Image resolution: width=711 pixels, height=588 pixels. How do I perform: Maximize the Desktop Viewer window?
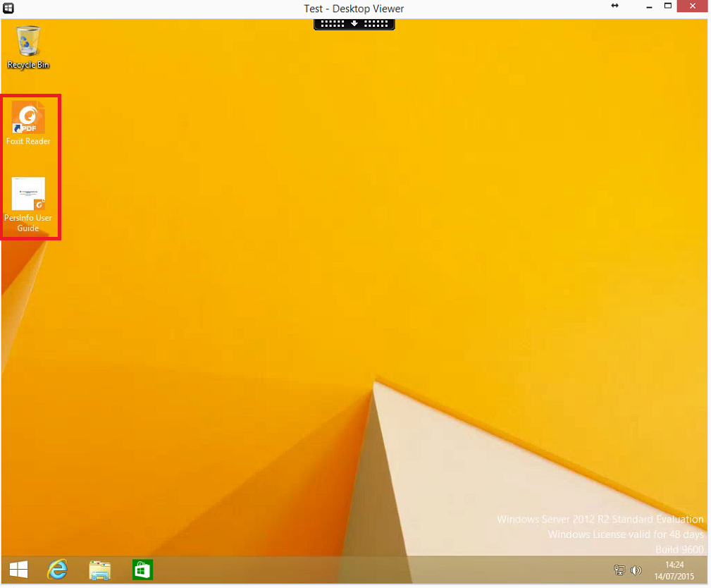coord(668,6)
